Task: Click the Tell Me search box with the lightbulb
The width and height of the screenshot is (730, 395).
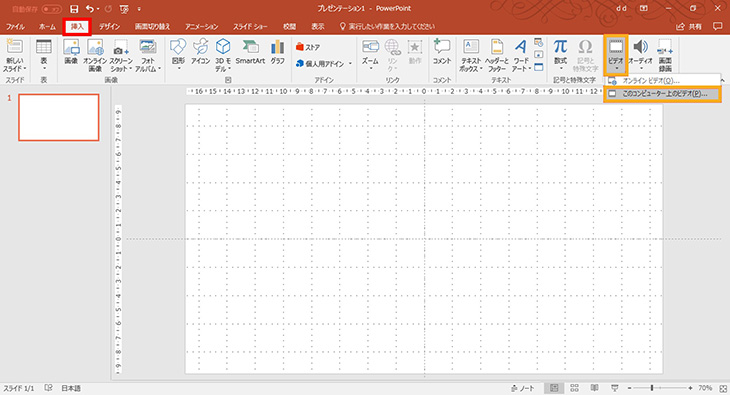Action: [x=387, y=27]
